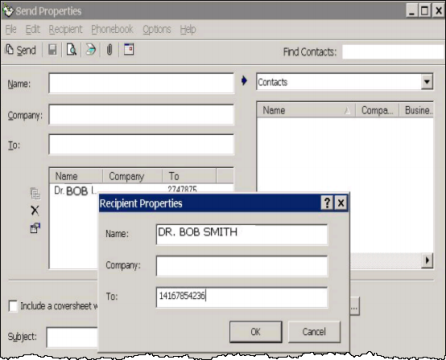
Task: Click the X delete recipient icon
Action: click(x=35, y=210)
